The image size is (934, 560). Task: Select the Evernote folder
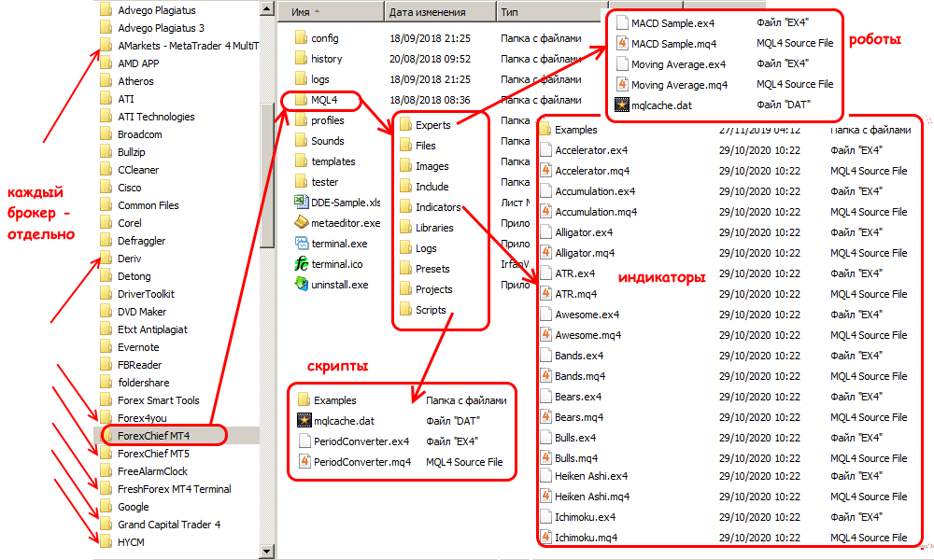pos(138,347)
